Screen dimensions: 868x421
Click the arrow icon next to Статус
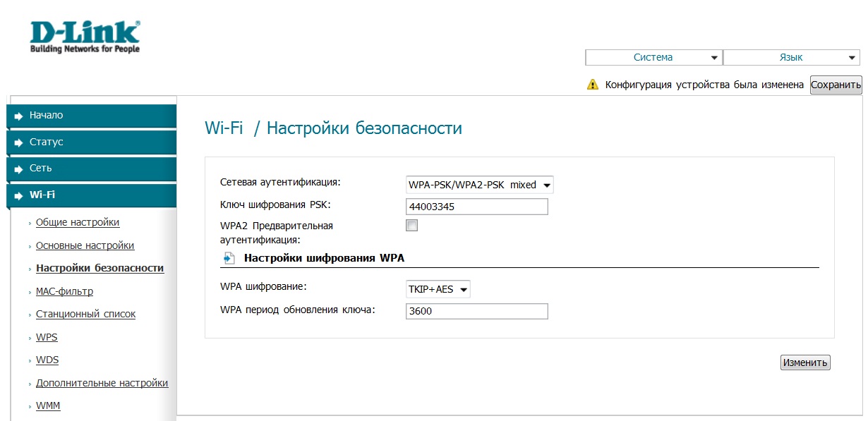19,142
